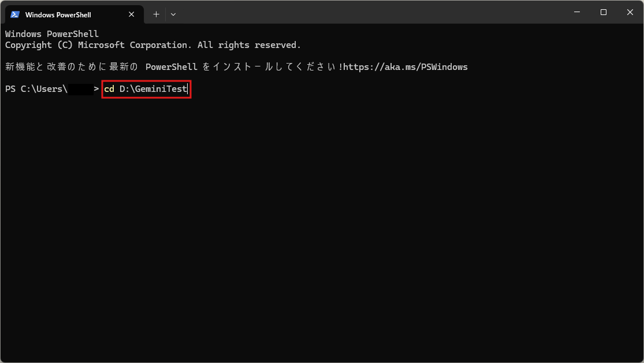Viewport: 644px width, 363px height.
Task: Open a new tab with the plus button
Action: [156, 14]
